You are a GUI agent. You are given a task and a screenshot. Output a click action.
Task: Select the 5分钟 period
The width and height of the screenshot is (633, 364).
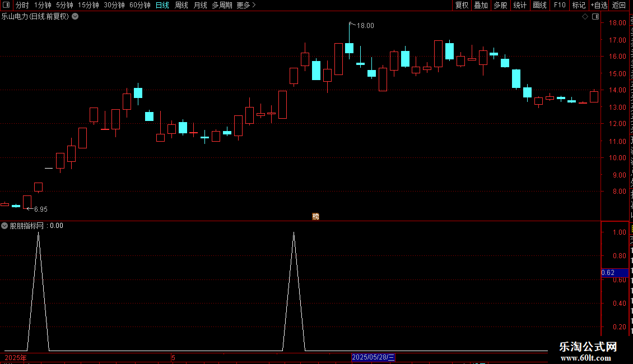tap(64, 5)
